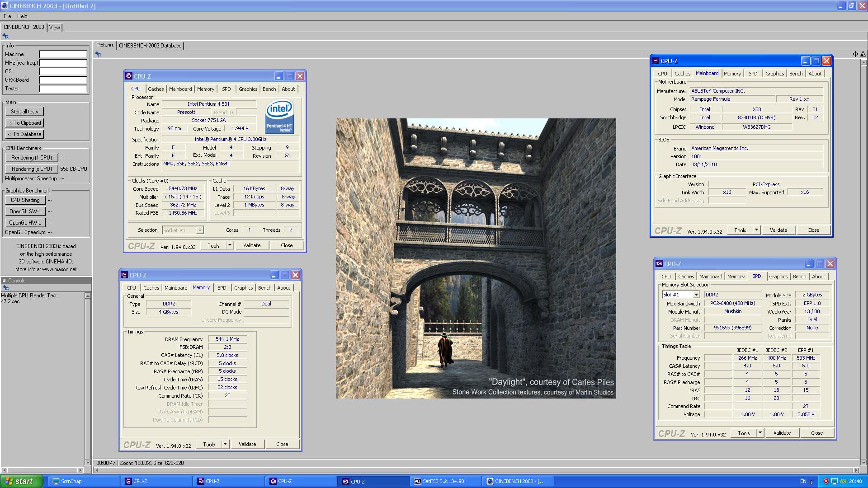The image size is (868, 488).
Task: Click the taskbar clock showing 20:40
Action: (855, 482)
